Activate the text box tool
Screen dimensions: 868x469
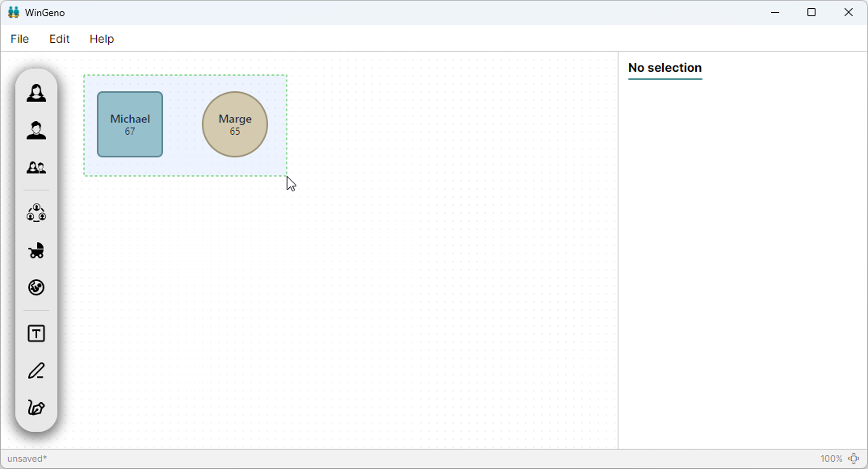(x=36, y=333)
